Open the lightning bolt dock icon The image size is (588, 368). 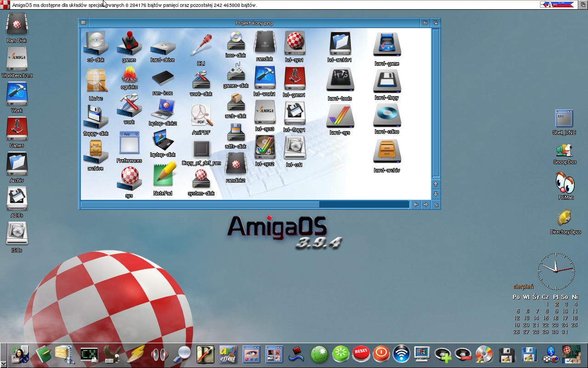(x=136, y=354)
